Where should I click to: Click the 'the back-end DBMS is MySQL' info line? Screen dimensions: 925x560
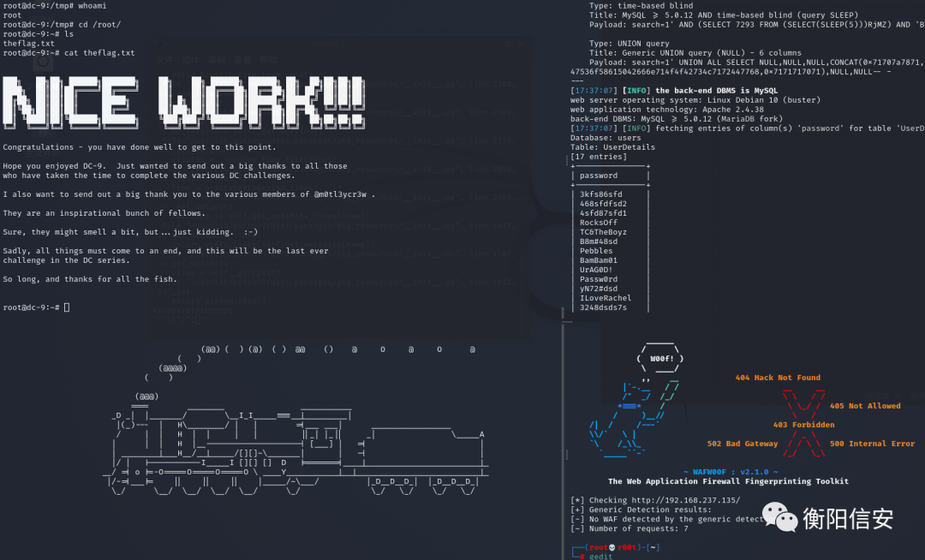[x=674, y=90]
